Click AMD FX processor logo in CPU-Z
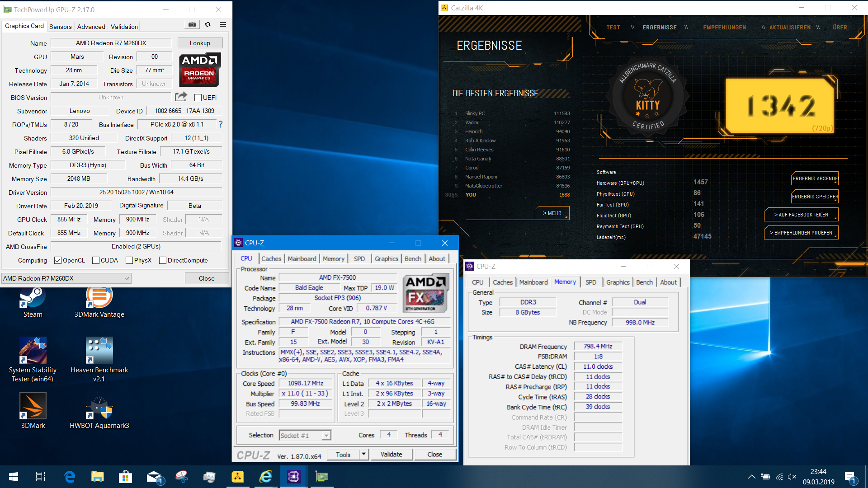Viewport: 868px width, 488px height. pyautogui.click(x=425, y=293)
